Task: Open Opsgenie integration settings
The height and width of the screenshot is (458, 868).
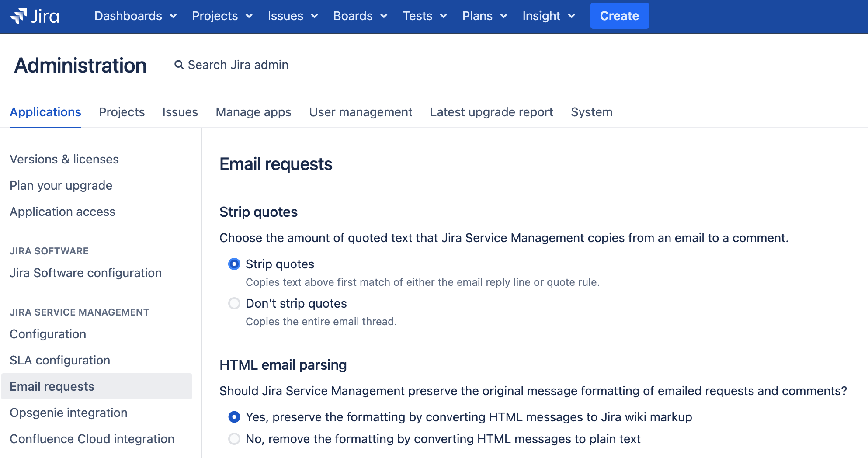Action: pos(69,413)
